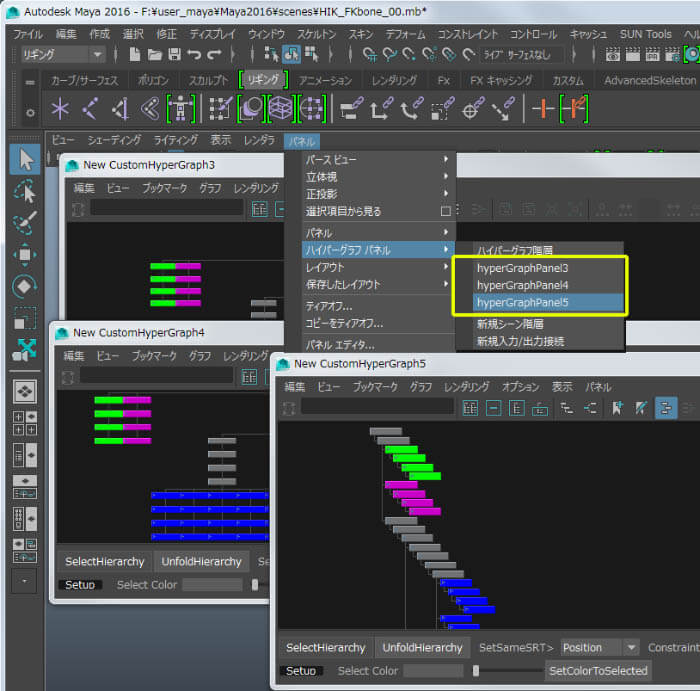Switch to the アニメーション shelf tab
This screenshot has height=691, width=700.
tap(325, 81)
